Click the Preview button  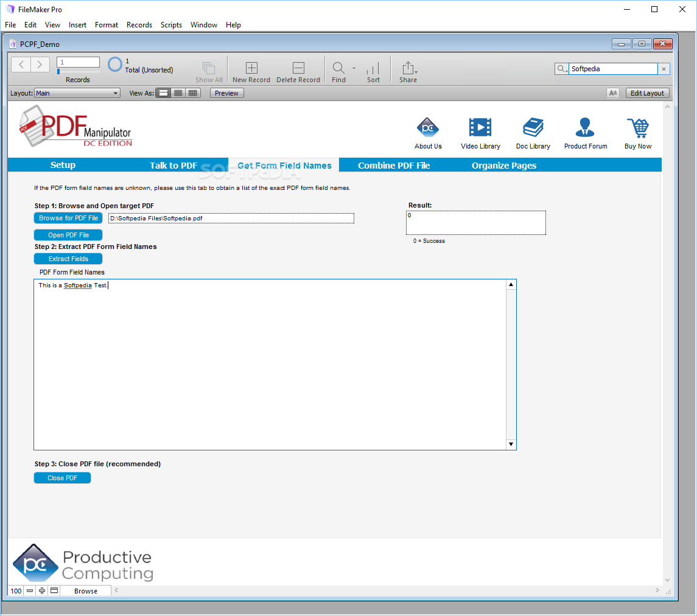point(226,93)
